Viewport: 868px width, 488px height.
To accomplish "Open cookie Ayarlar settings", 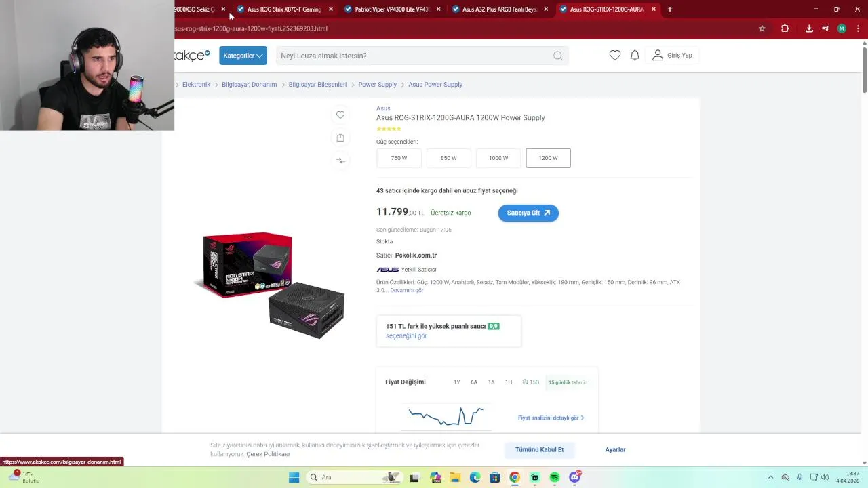I will [615, 450].
